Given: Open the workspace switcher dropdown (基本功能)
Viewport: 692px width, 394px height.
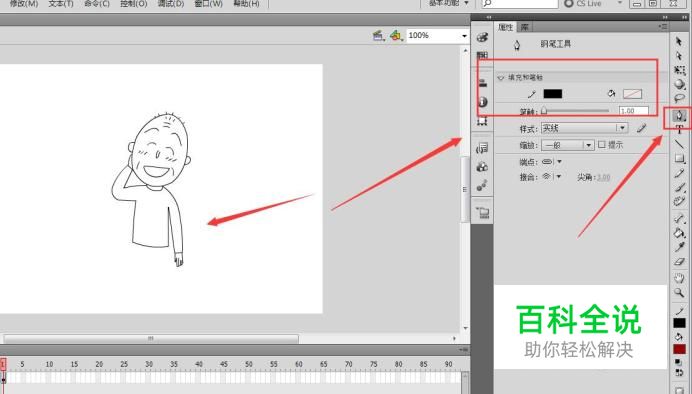Looking at the screenshot, I should pos(449,3).
